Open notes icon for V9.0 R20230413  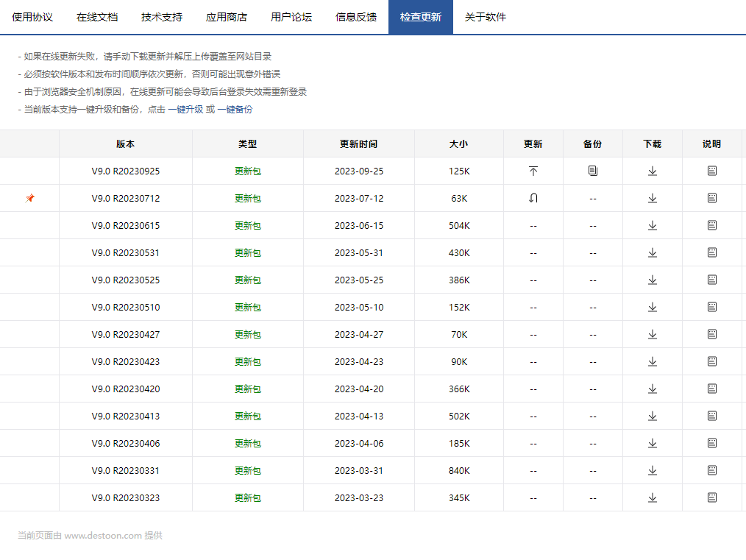tap(711, 416)
